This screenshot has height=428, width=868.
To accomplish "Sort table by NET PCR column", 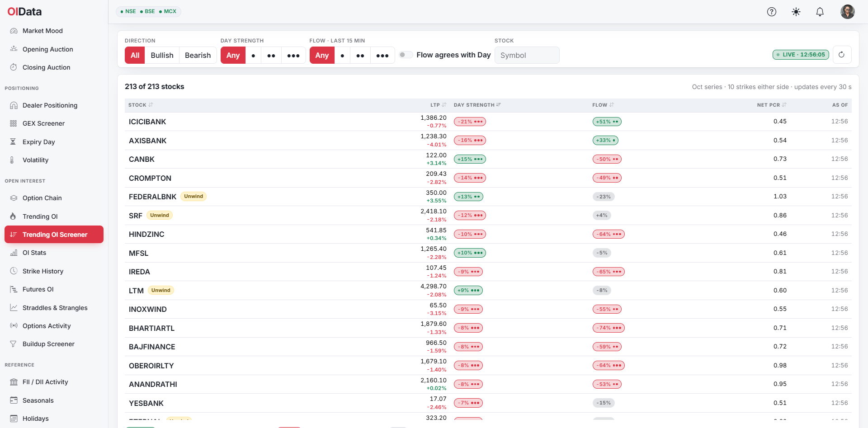I will pyautogui.click(x=772, y=105).
